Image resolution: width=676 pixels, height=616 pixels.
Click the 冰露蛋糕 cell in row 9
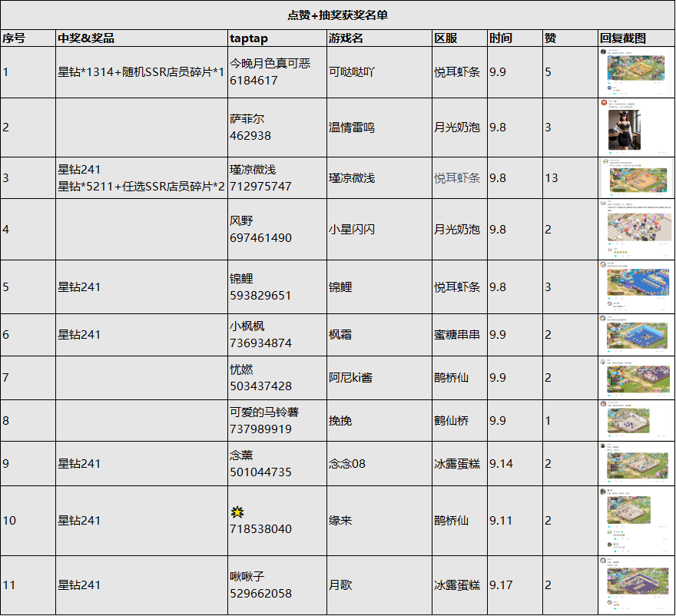click(459, 464)
